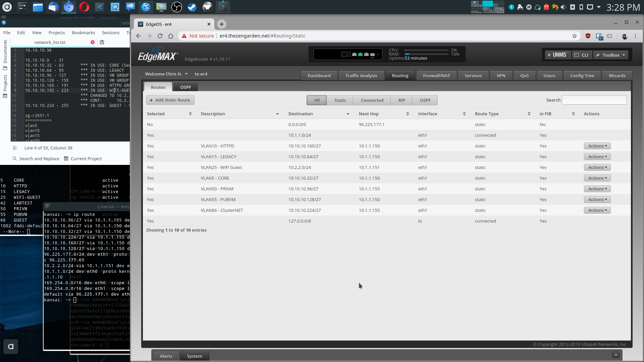Open the Sessions menu in the editor

111,33
